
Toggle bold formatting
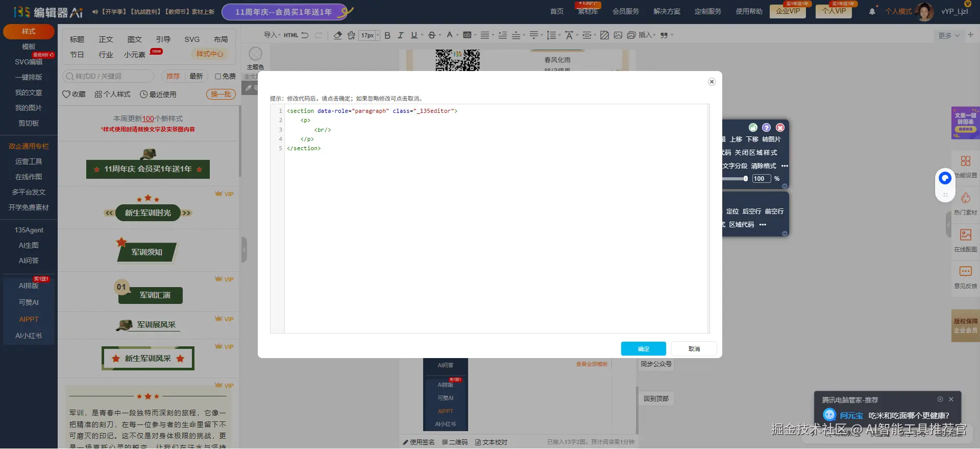point(387,35)
